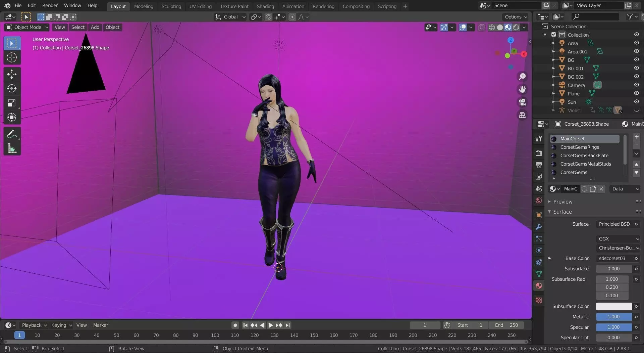Open the Modifier wrench properties tab
The image size is (644, 353).
(539, 227)
